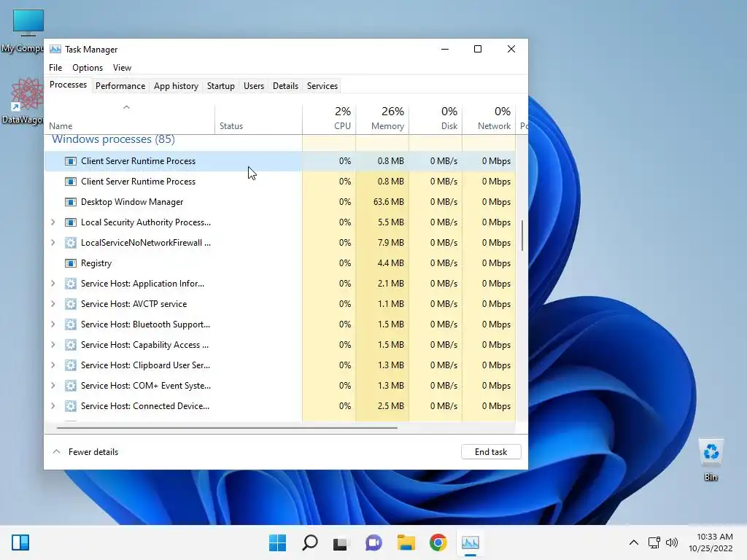Click the Task Manager taskbar icon

[471, 542]
